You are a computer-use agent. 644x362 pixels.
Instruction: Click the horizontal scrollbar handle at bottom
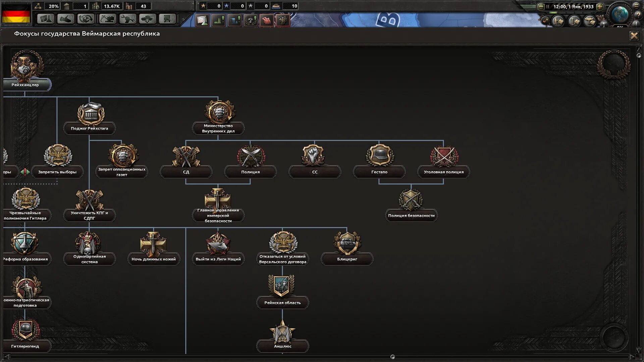(392, 357)
